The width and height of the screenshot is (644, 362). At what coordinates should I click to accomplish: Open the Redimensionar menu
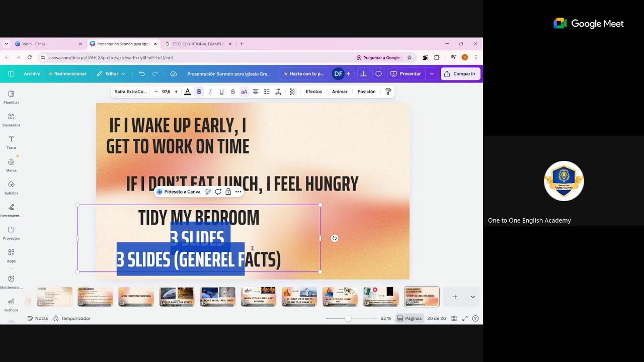click(x=67, y=74)
